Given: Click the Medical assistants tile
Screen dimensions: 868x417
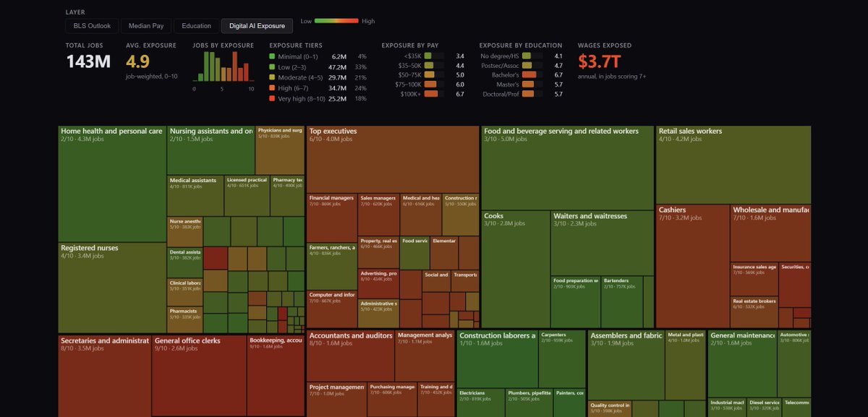Looking at the screenshot, I should pyautogui.click(x=195, y=195).
